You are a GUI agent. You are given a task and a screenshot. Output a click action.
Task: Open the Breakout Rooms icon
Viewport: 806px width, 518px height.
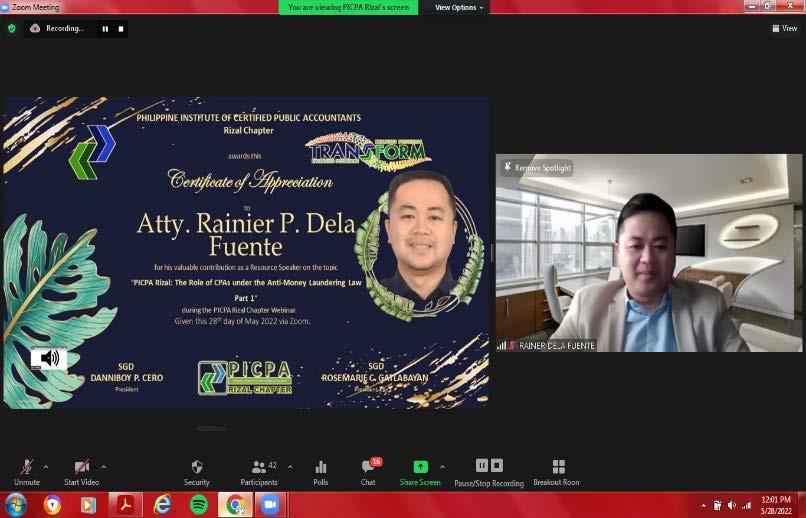pos(557,472)
